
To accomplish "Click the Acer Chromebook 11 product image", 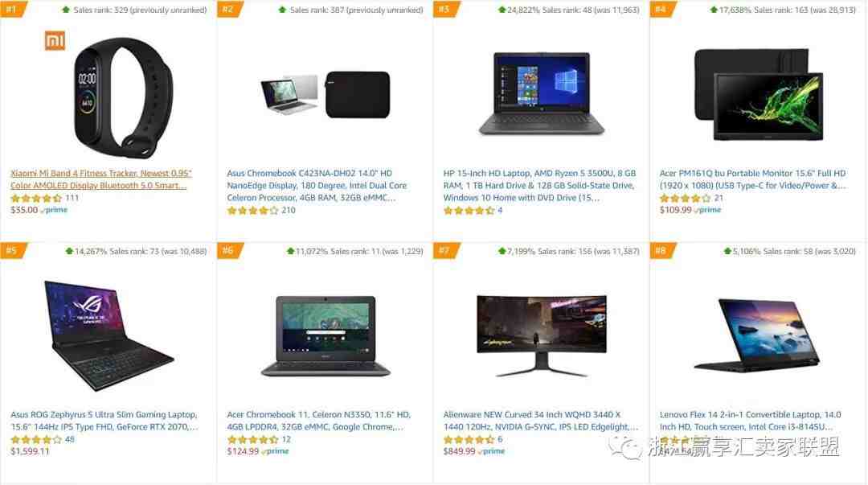I will pos(325,336).
